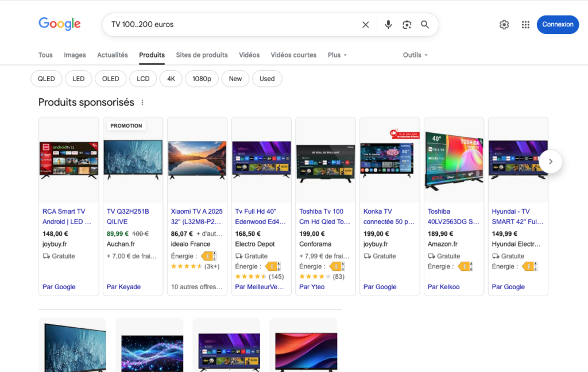Open the RCA Smart TV Android listing
Screen dimensions: 588x372
(x=67, y=216)
